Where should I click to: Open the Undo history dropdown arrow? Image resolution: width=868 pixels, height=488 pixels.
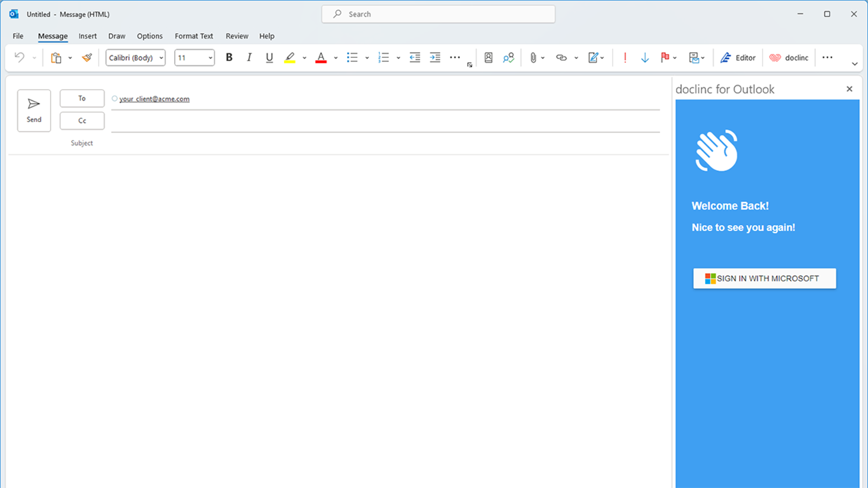(x=34, y=58)
